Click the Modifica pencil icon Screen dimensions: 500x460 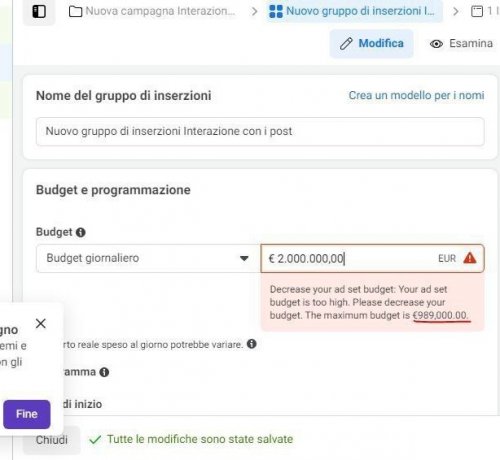point(346,44)
